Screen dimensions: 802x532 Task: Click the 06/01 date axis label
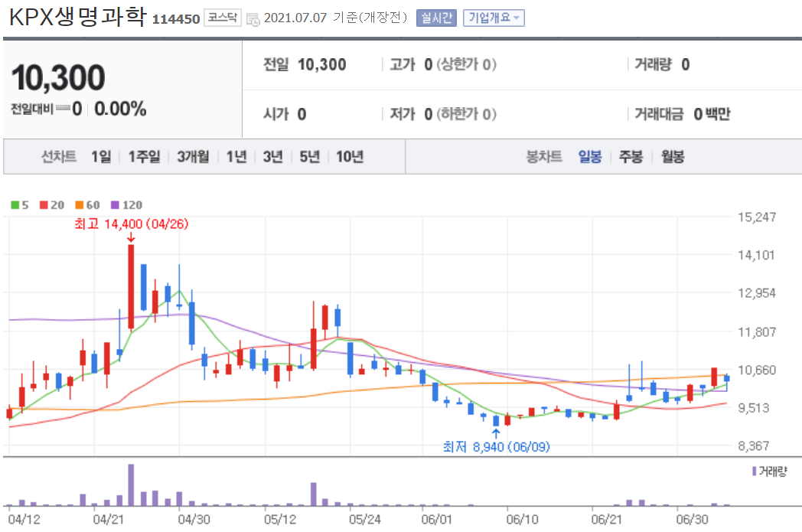[437, 520]
